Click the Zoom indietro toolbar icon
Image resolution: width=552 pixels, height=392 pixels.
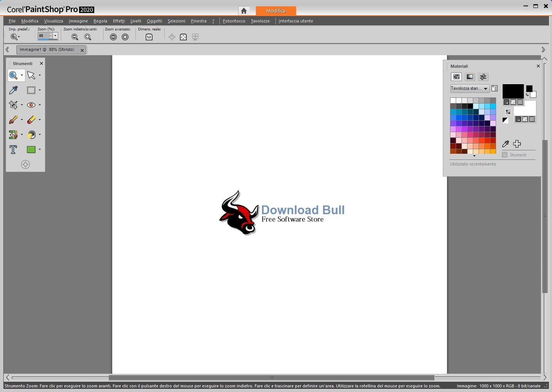point(75,37)
